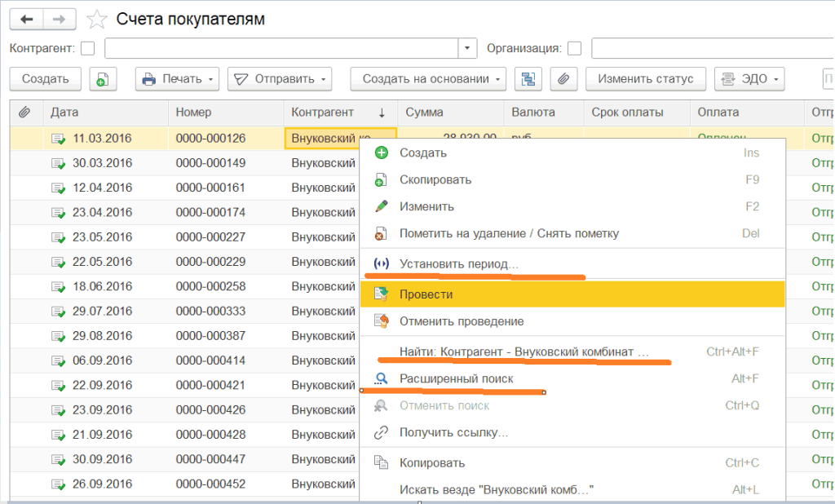The height and width of the screenshot is (504, 835).
Task: Select Провести in the context menu
Action: (x=426, y=294)
